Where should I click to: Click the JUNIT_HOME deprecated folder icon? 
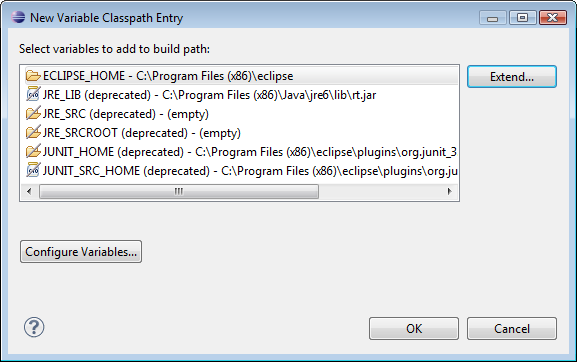(33, 152)
